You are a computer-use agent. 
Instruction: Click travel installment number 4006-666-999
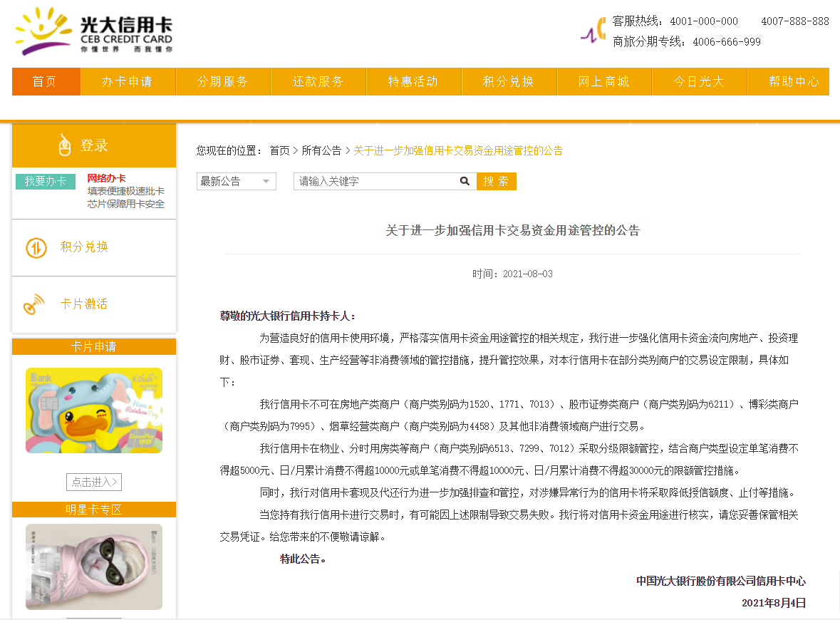[727, 42]
